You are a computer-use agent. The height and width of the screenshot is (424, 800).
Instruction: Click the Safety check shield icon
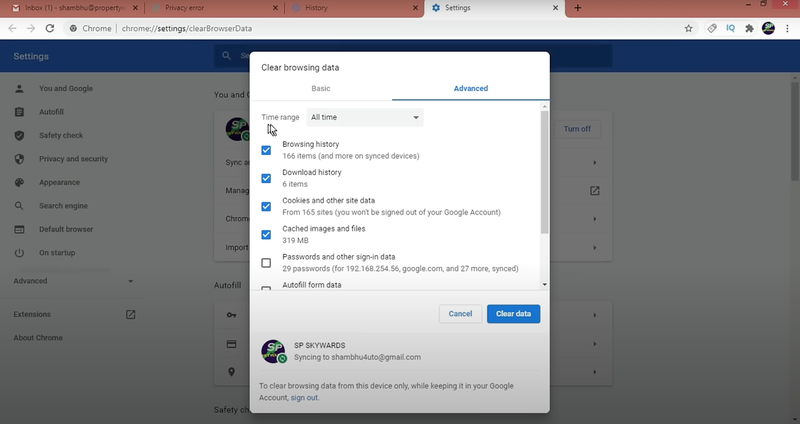pyautogui.click(x=19, y=135)
